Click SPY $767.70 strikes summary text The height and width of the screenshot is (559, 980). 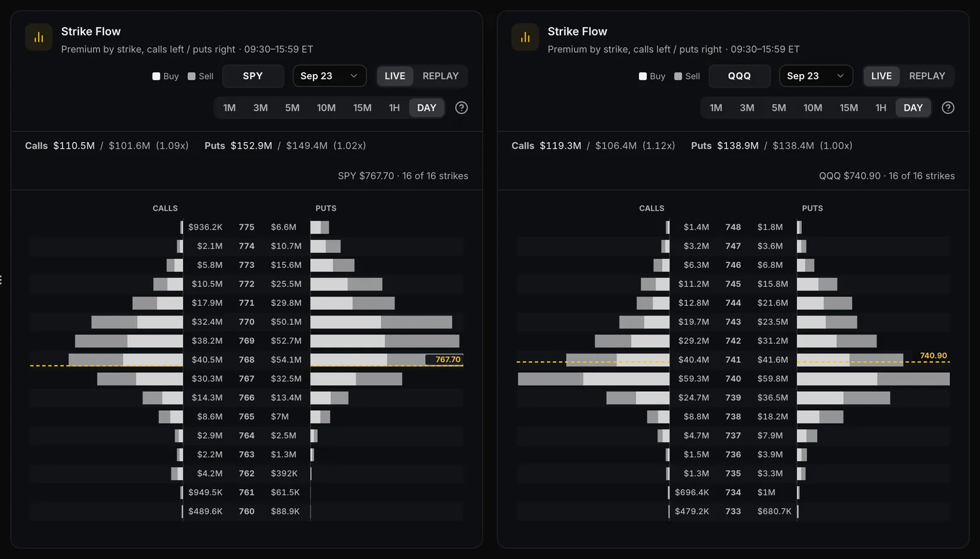403,176
